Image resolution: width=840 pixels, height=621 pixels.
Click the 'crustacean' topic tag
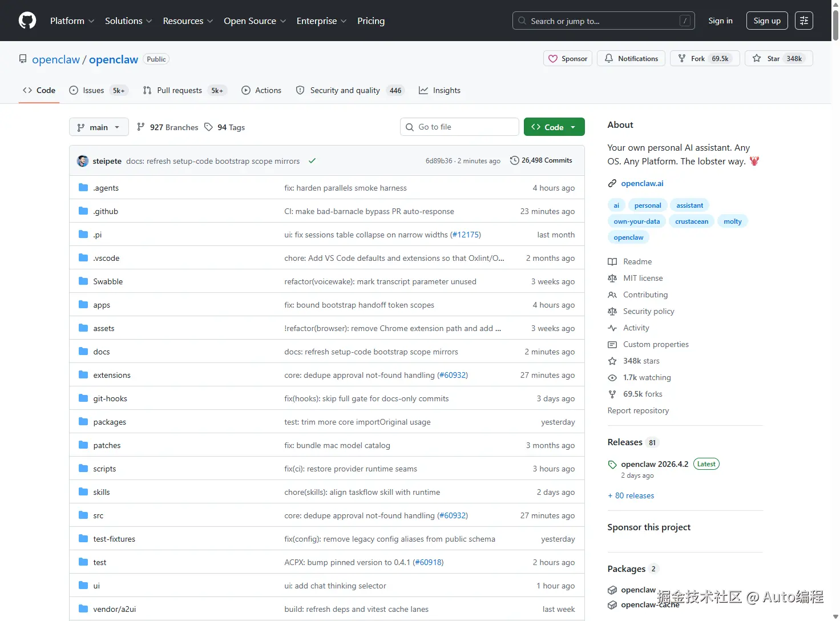pos(692,221)
